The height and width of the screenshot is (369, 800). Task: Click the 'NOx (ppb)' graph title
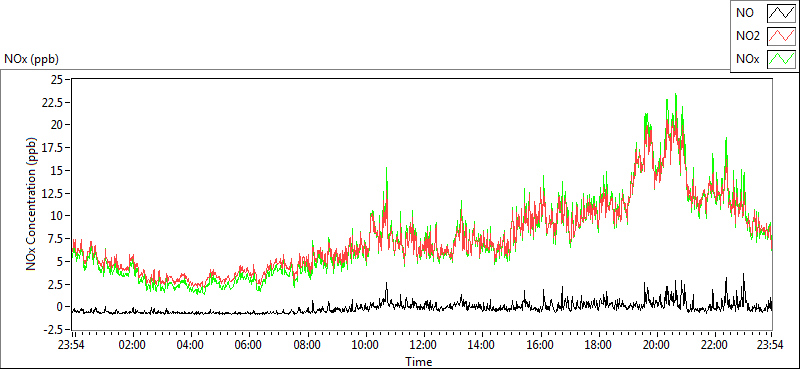tap(32, 59)
